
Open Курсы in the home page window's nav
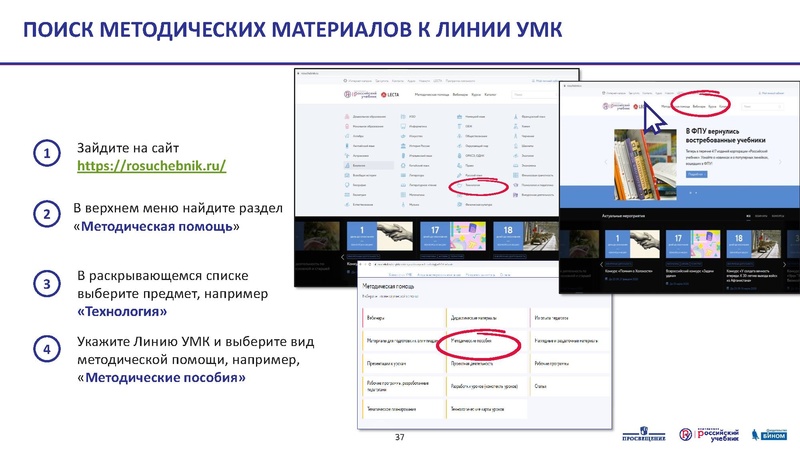pyautogui.click(x=712, y=106)
